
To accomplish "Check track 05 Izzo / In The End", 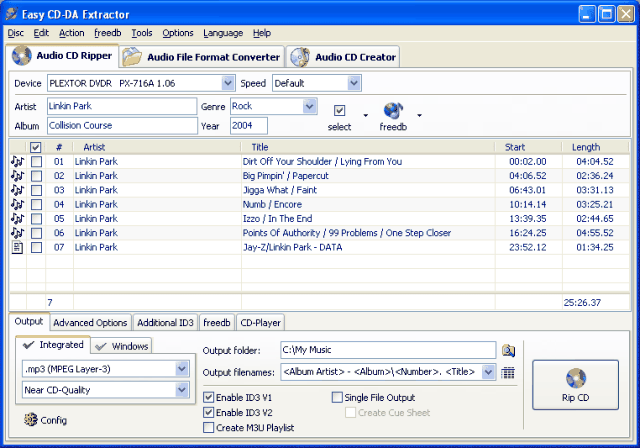I will 36,219.
